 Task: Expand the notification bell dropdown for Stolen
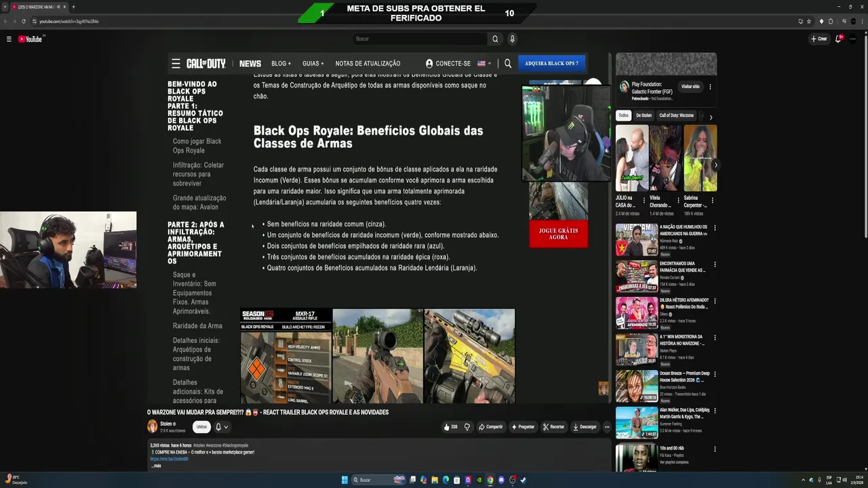tap(222, 427)
